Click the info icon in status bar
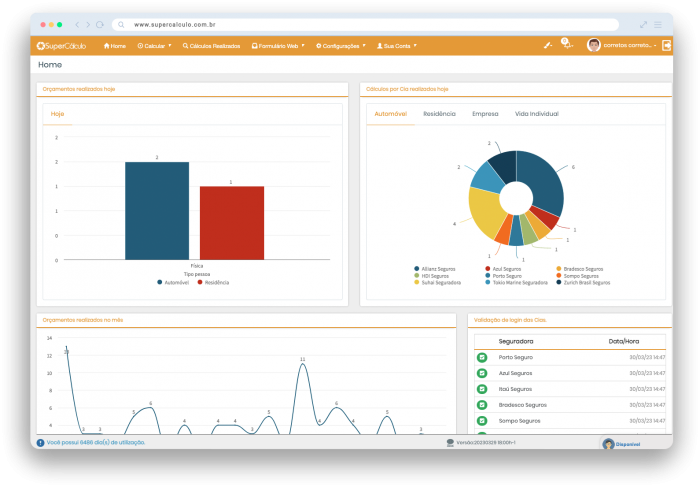 coord(41,443)
